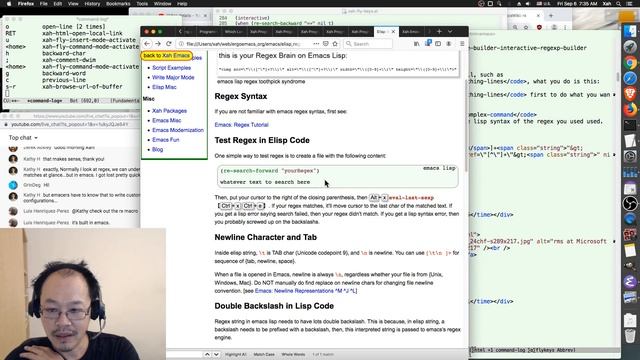
Task: Open Emacs Fun sidebar link
Action: point(166,140)
